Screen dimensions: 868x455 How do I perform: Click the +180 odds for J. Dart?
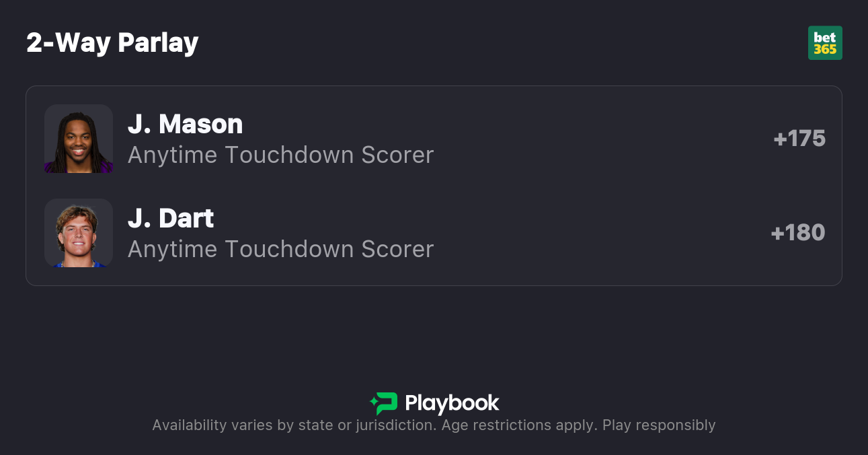click(x=798, y=233)
